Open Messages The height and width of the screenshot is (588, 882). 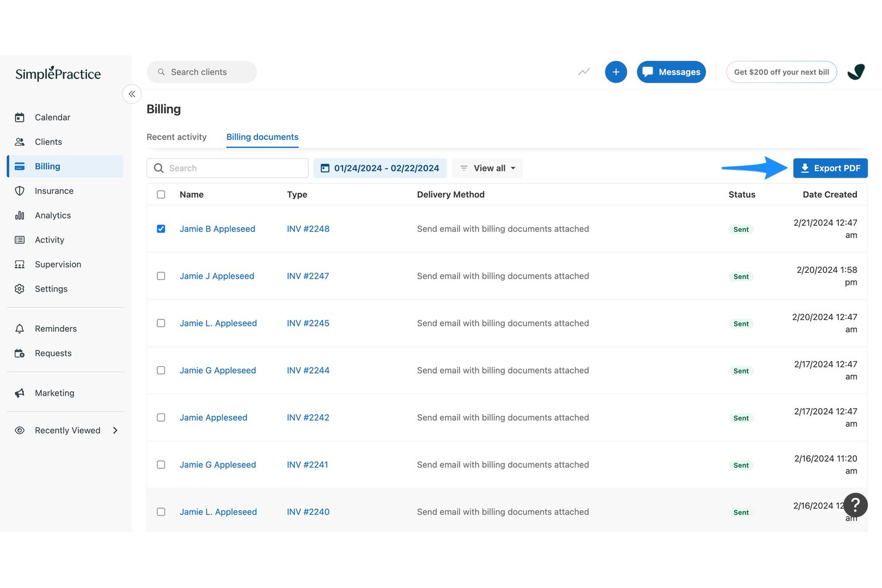tap(672, 72)
